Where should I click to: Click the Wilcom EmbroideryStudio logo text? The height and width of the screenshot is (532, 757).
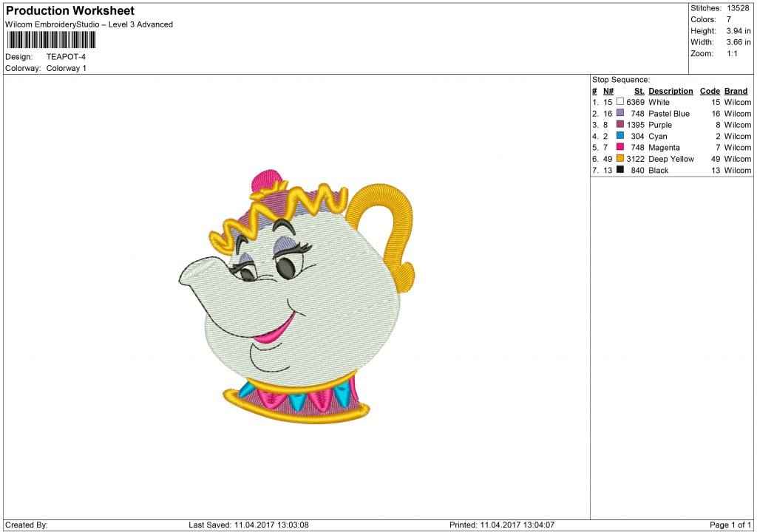tap(89, 24)
